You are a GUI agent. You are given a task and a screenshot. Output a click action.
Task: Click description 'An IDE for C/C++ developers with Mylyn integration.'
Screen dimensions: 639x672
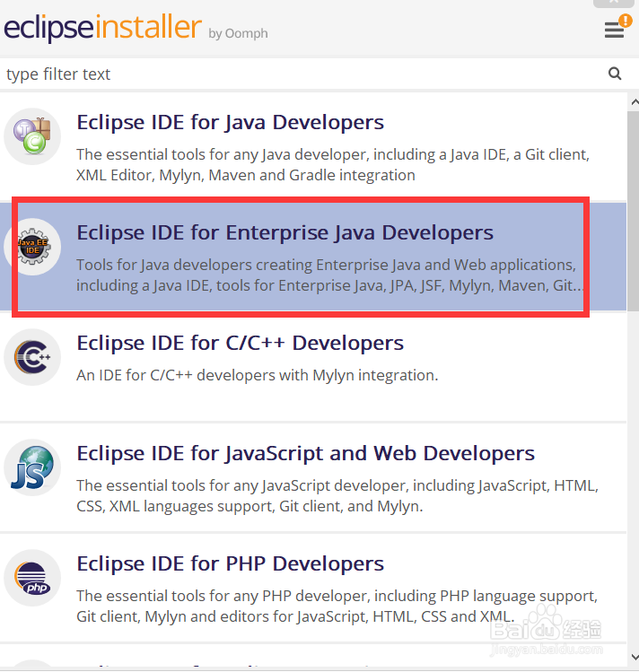pyautogui.click(x=258, y=375)
